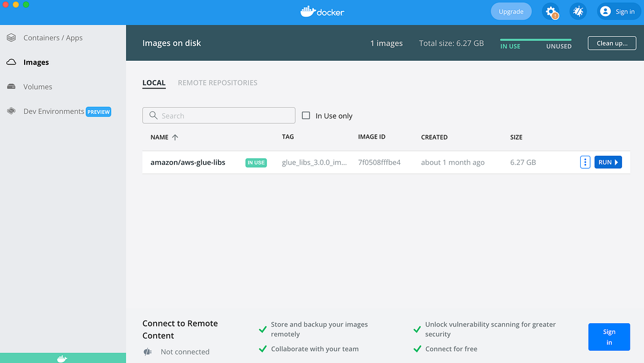Sort images by NAME column arrow
This screenshot has height=363, width=644.
point(175,137)
